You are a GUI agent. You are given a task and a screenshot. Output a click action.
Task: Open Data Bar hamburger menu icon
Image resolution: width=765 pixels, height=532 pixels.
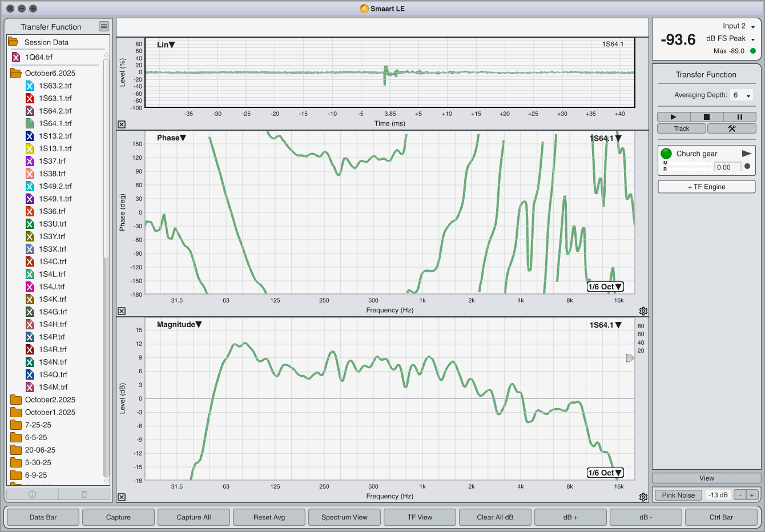point(103,26)
